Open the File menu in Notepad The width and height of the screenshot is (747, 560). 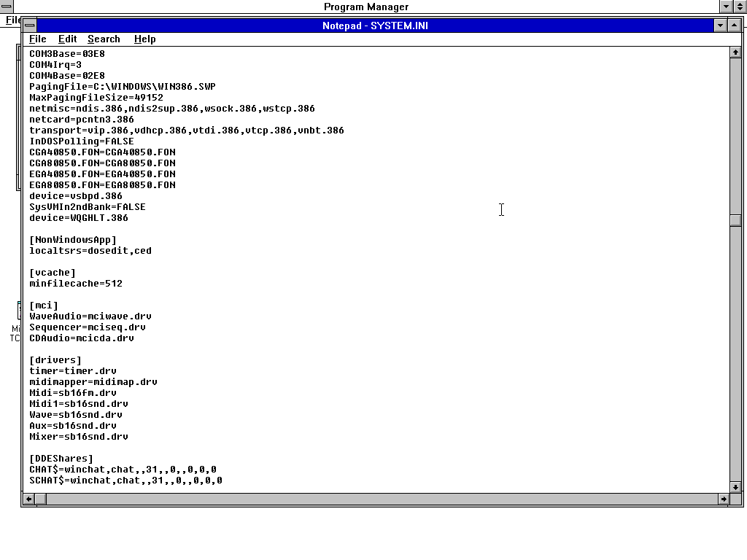click(37, 39)
